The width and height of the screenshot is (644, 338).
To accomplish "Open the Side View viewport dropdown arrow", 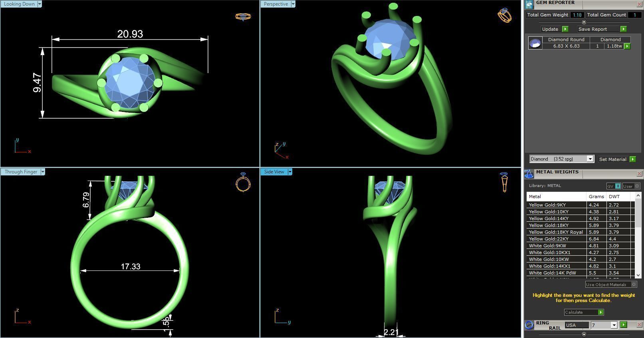I will coord(289,172).
